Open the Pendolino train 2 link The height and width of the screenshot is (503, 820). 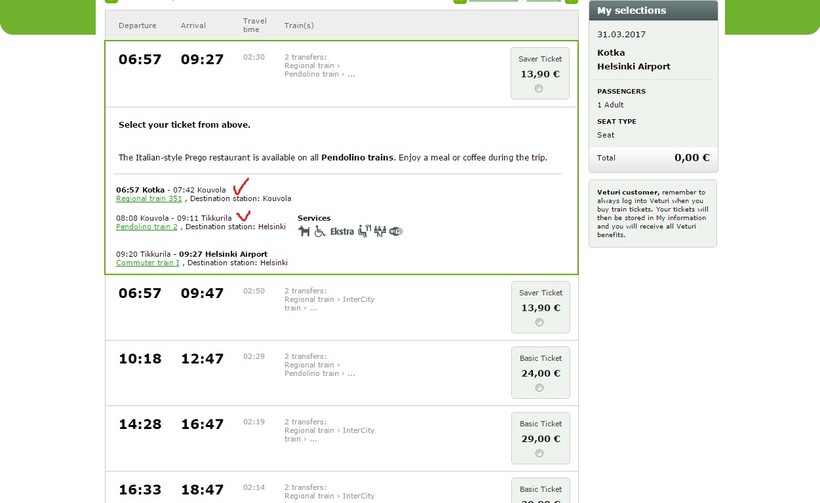(x=147, y=227)
